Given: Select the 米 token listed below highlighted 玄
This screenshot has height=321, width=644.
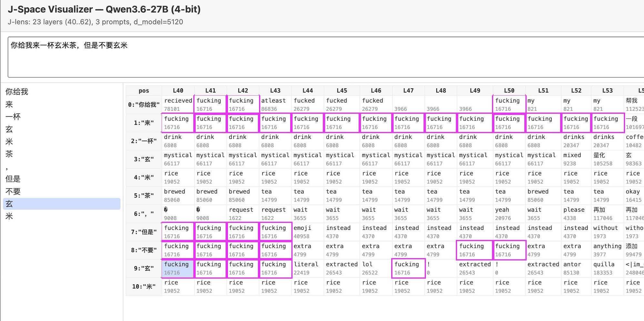Looking at the screenshot, I should click(x=62, y=216).
